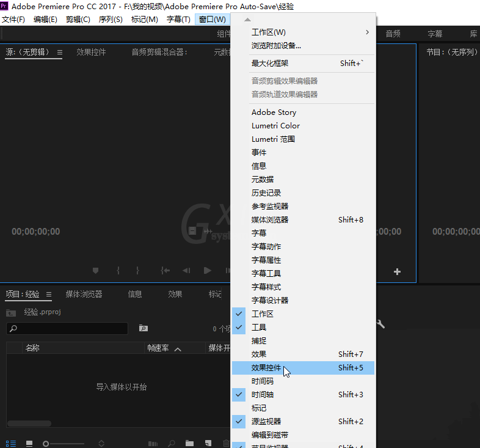Click Go to In point button

[165, 271]
